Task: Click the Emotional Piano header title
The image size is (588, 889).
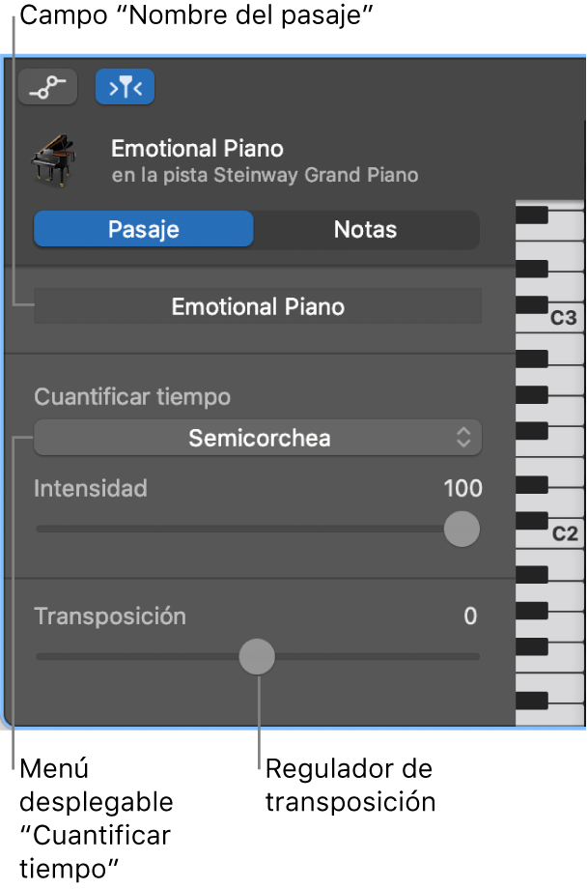Action: pos(197,149)
